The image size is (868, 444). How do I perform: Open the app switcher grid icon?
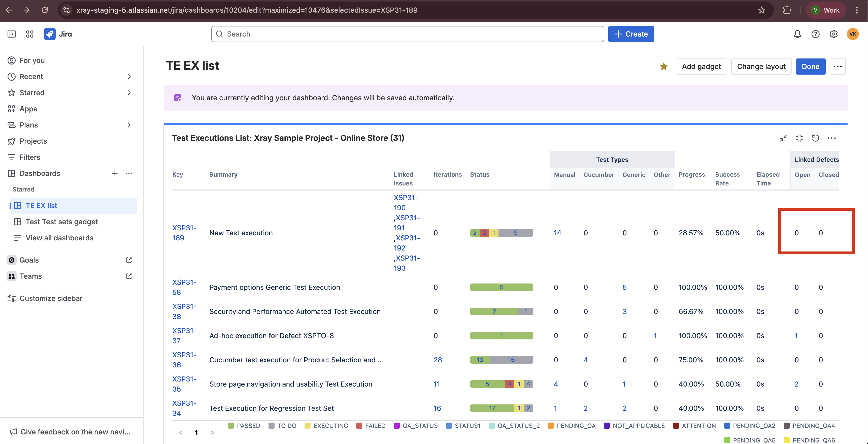coord(30,34)
